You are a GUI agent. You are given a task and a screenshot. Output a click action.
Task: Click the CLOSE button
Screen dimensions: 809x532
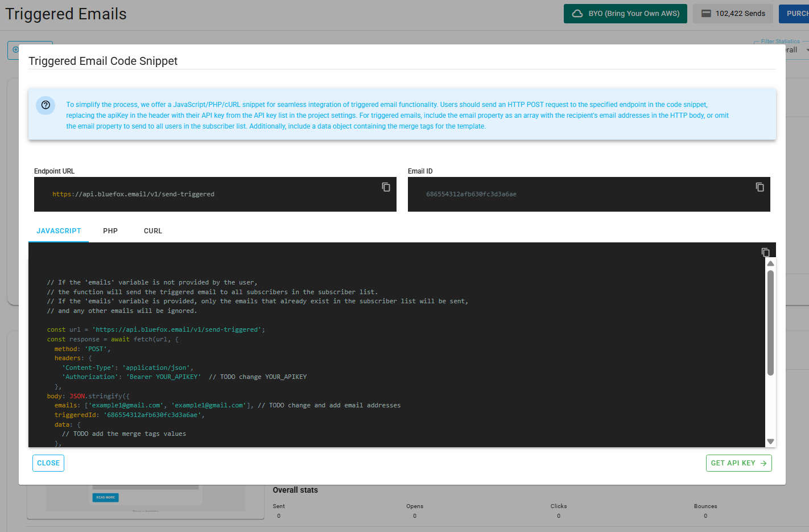point(48,463)
